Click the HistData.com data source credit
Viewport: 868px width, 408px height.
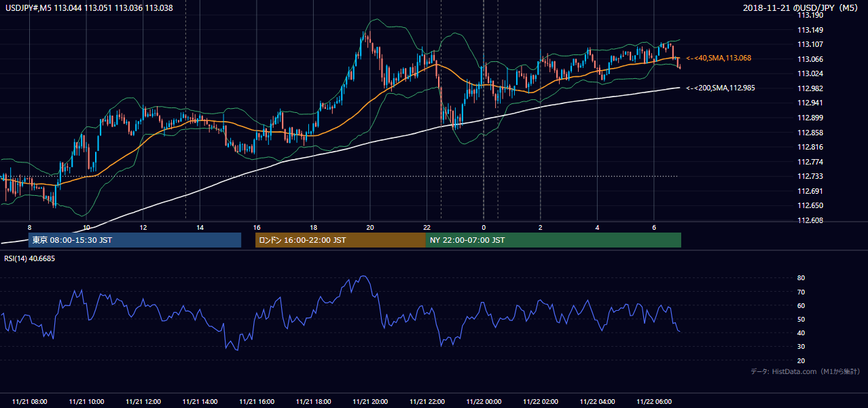click(806, 371)
